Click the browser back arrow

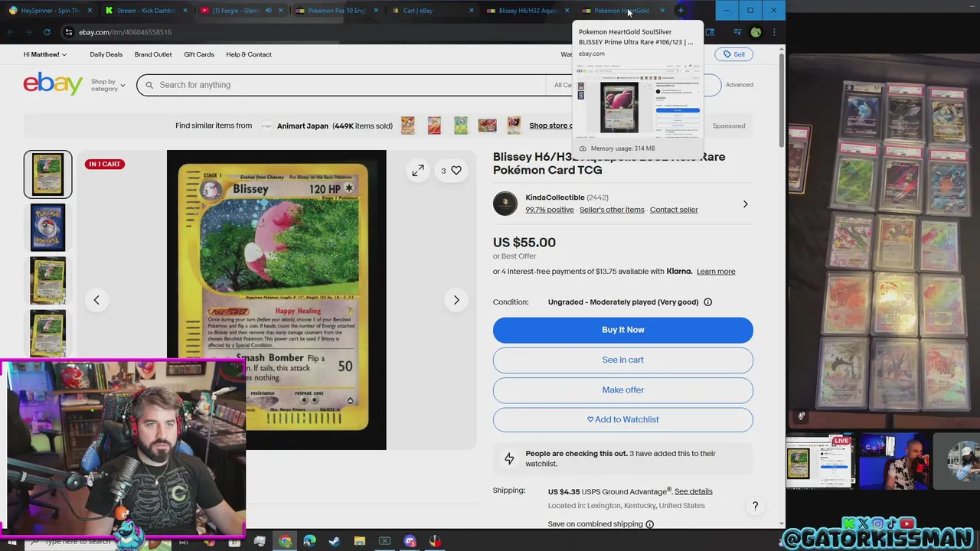(x=10, y=32)
